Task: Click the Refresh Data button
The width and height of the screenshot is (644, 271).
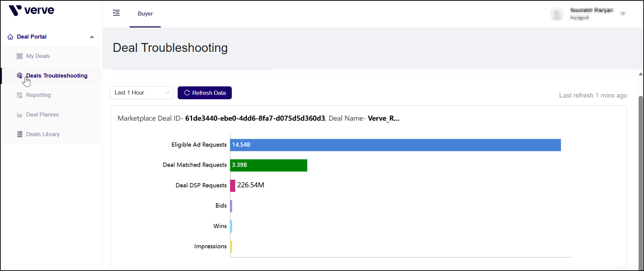Action: (x=205, y=93)
